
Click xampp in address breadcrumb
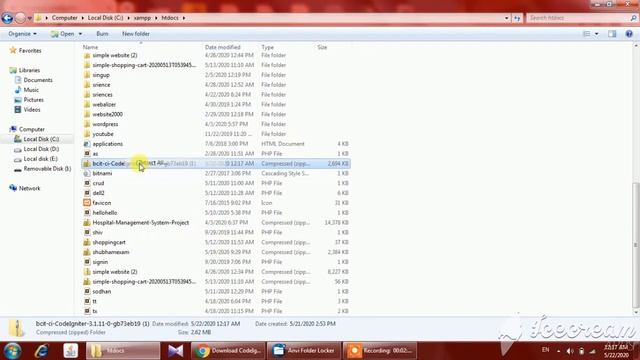[142, 18]
